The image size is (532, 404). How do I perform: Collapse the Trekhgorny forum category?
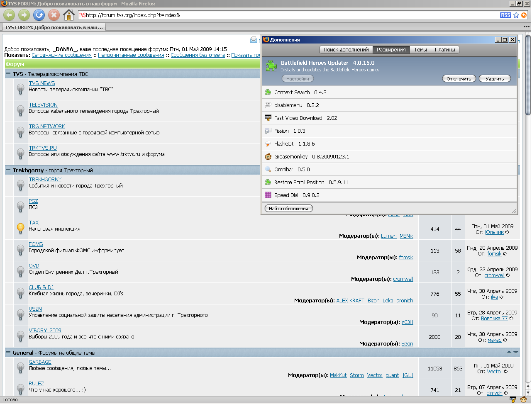pyautogui.click(x=8, y=170)
